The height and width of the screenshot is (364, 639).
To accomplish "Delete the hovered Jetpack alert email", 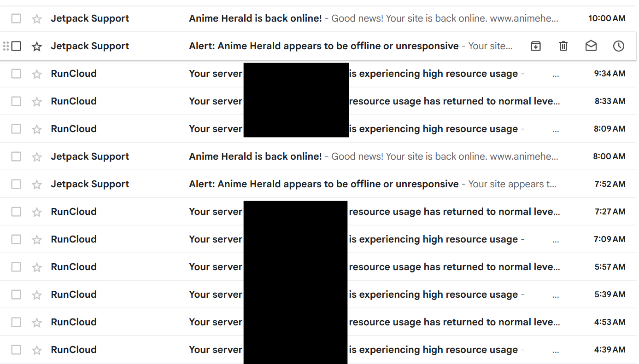I will pyautogui.click(x=563, y=46).
